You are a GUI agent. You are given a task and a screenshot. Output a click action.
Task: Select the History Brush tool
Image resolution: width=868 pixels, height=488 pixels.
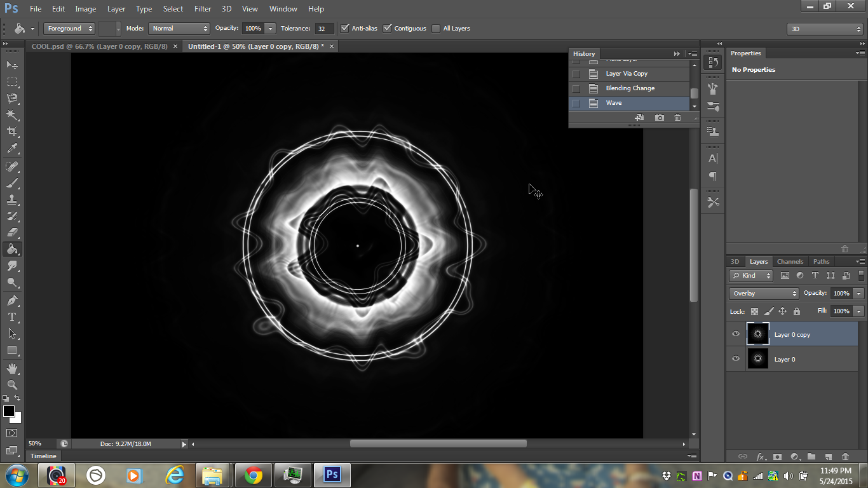[12, 216]
